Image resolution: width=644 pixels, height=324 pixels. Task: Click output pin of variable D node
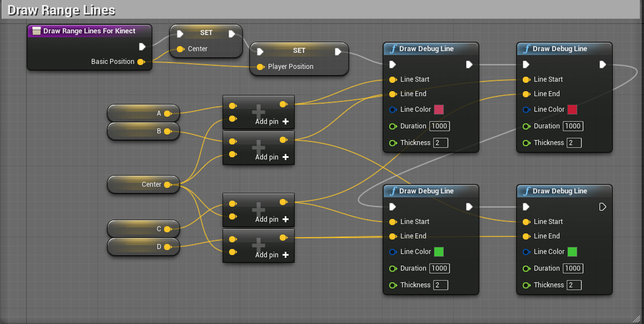tap(167, 247)
